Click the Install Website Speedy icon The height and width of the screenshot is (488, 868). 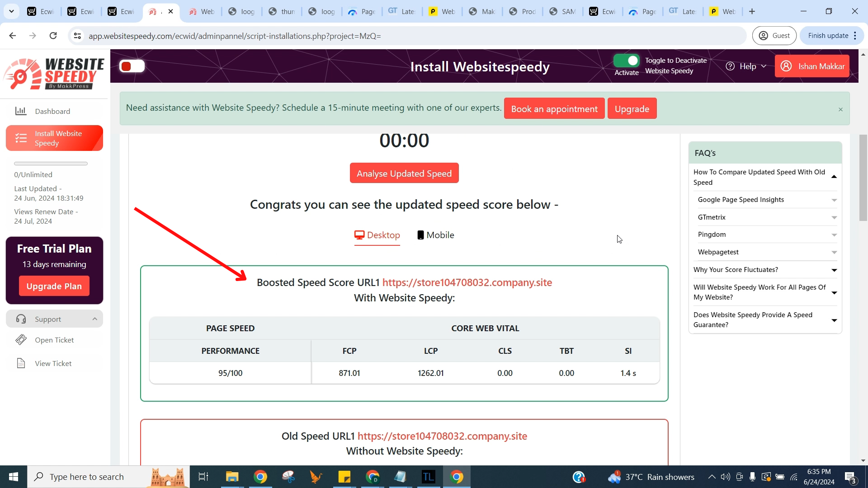click(21, 138)
